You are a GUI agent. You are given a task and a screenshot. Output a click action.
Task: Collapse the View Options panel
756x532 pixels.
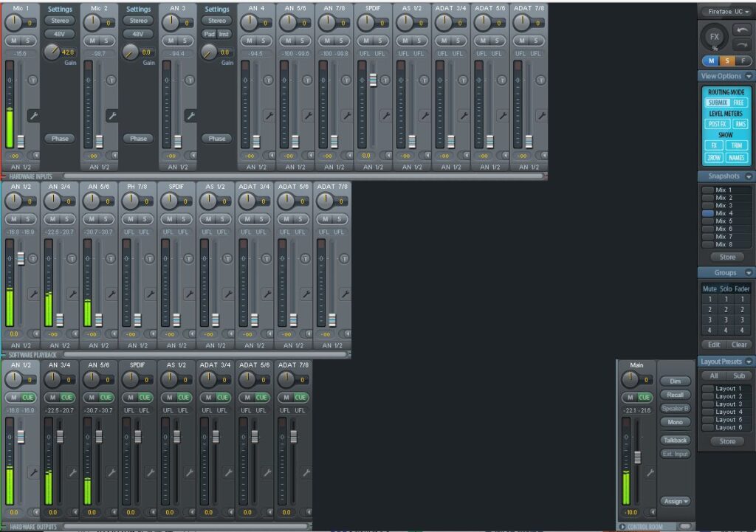(x=749, y=76)
